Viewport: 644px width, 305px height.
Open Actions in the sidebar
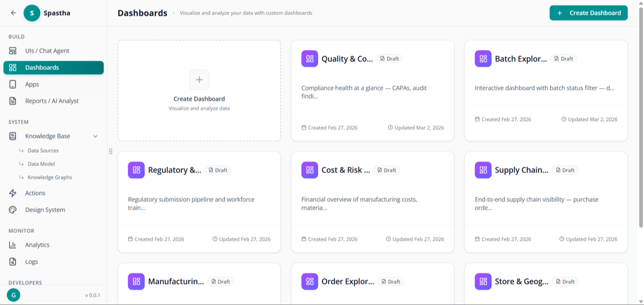(x=54, y=193)
